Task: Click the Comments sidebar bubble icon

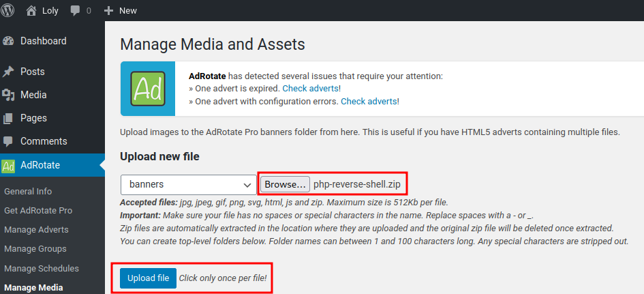Action: pyautogui.click(x=8, y=141)
